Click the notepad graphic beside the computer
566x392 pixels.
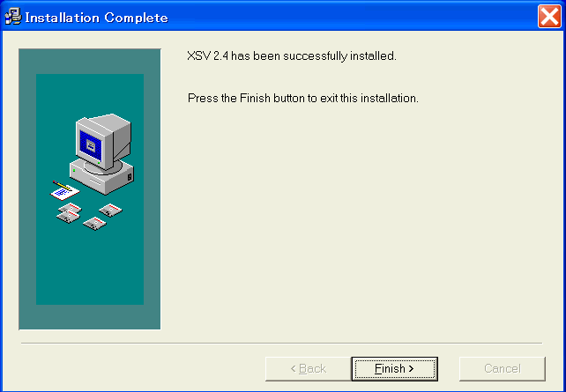point(65,191)
